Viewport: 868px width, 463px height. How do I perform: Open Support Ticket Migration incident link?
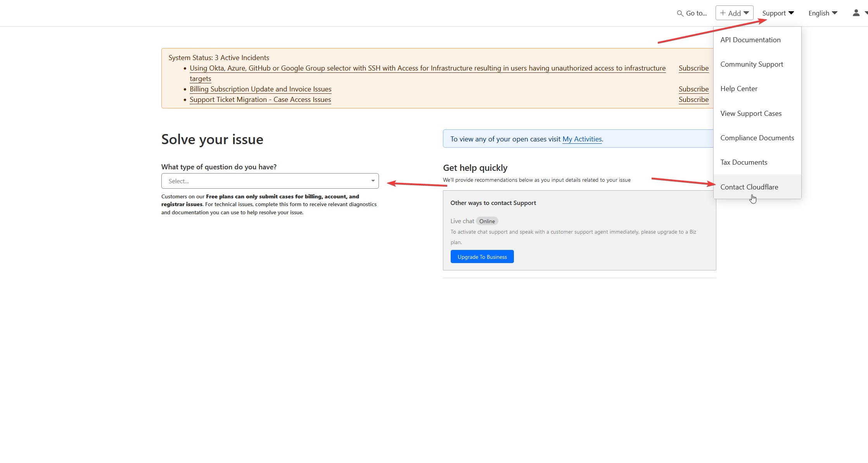(x=260, y=100)
